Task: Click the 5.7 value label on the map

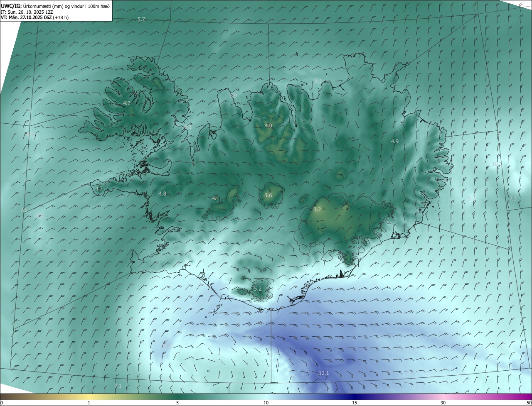Action: [141, 20]
